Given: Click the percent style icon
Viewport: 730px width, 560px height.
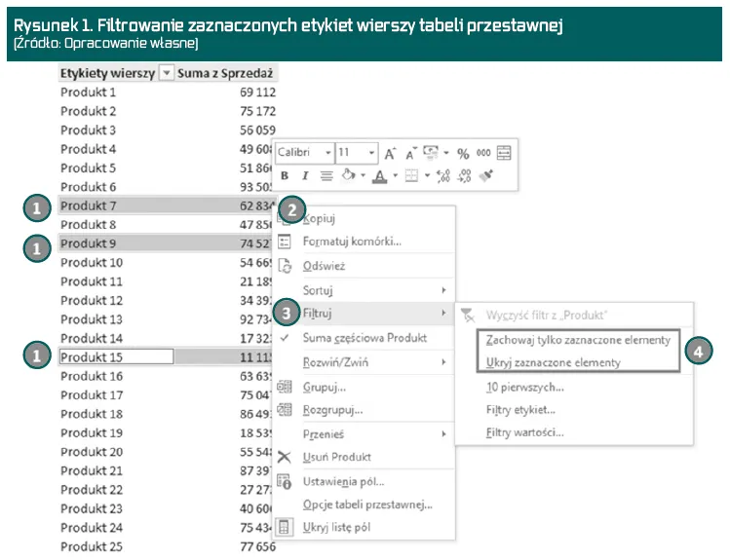Looking at the screenshot, I should (463, 154).
